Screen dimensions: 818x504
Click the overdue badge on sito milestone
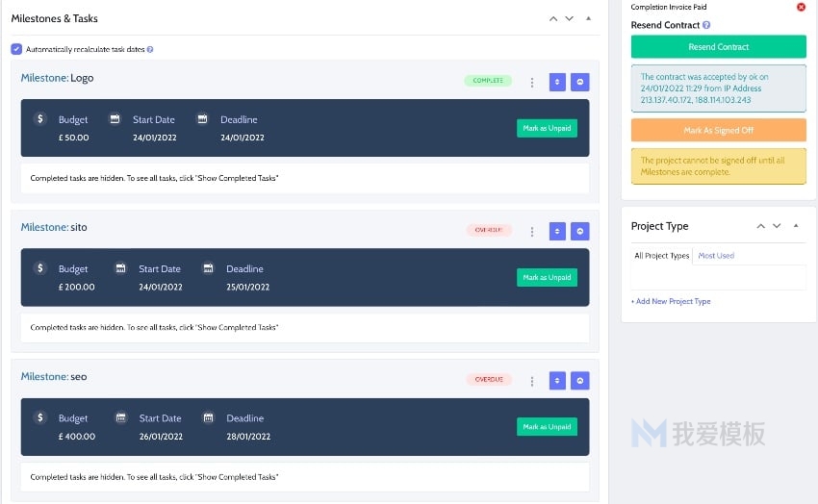pos(488,230)
